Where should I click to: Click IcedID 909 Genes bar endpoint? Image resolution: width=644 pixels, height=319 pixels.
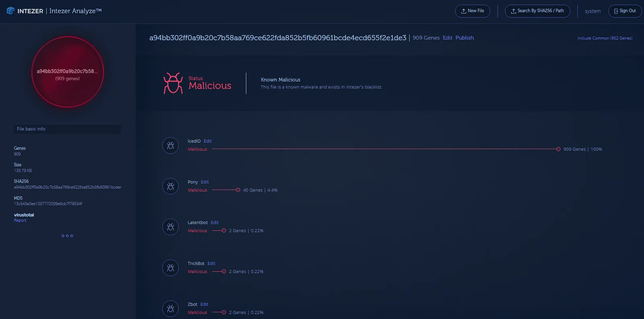tap(558, 149)
